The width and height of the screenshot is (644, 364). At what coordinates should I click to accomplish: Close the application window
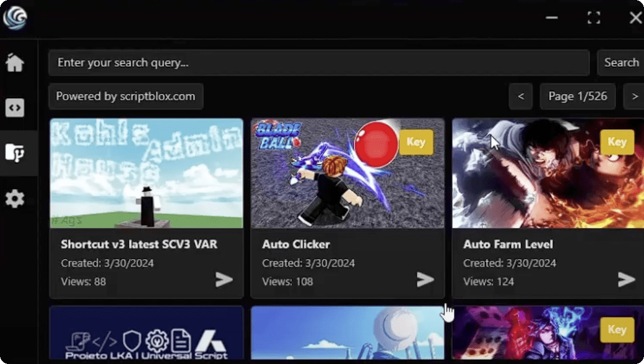click(636, 17)
